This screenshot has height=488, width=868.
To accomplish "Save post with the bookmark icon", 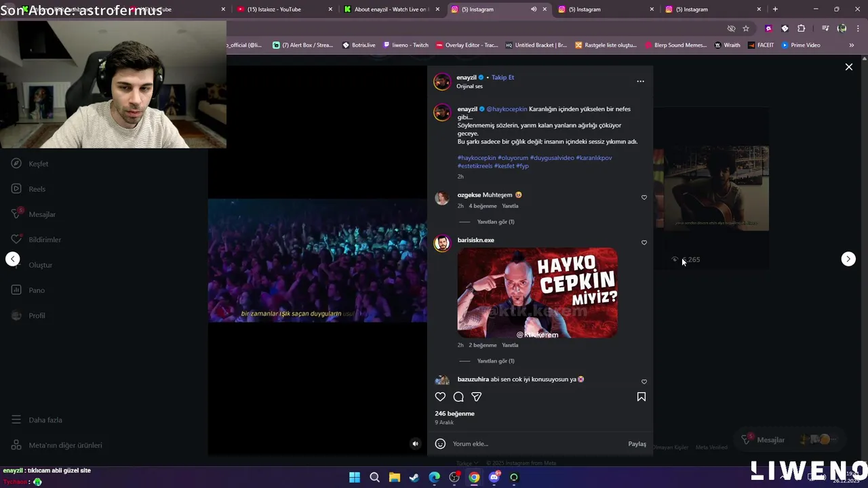I will tap(642, 397).
